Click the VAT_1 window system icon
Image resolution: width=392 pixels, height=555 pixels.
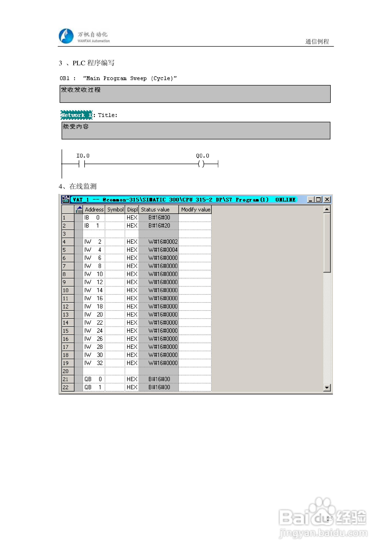pyautogui.click(x=66, y=199)
